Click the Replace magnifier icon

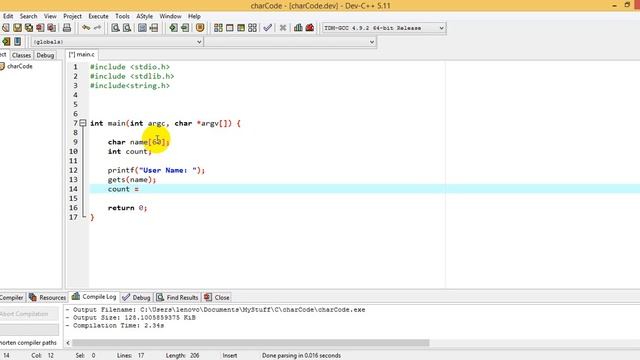click(127, 28)
